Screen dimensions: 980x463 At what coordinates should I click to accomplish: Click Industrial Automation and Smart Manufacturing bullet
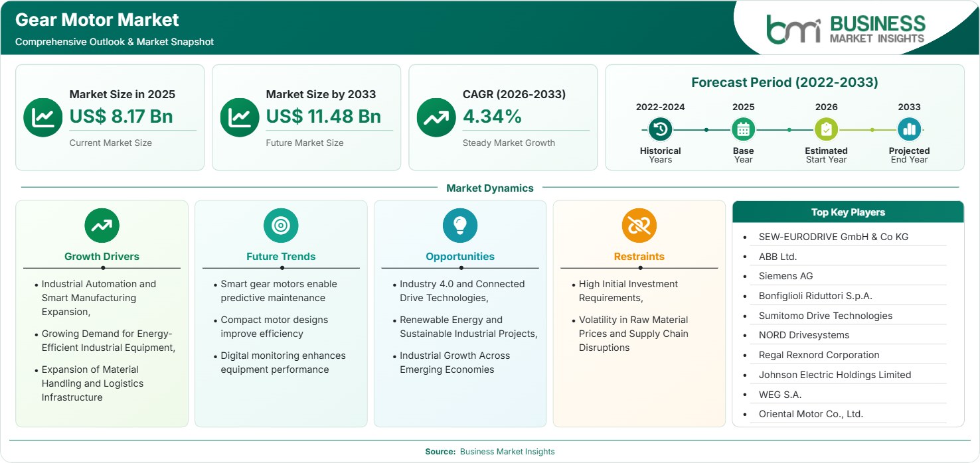pos(99,298)
